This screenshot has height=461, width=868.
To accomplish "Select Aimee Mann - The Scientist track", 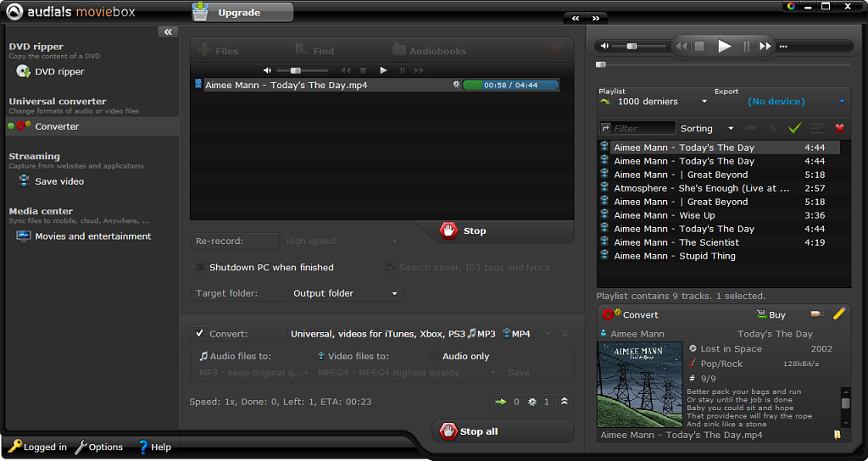I will coord(720,242).
